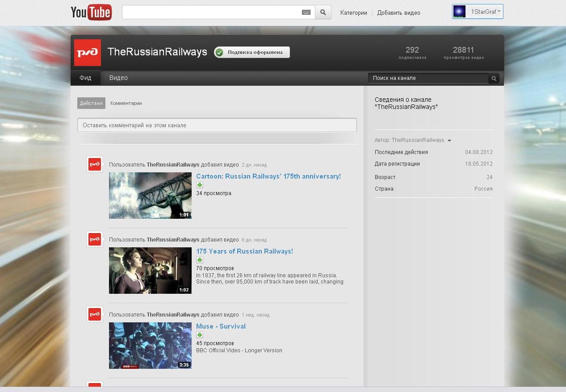Open 'Muse - Survival' video link
The image size is (566, 392).
221,326
